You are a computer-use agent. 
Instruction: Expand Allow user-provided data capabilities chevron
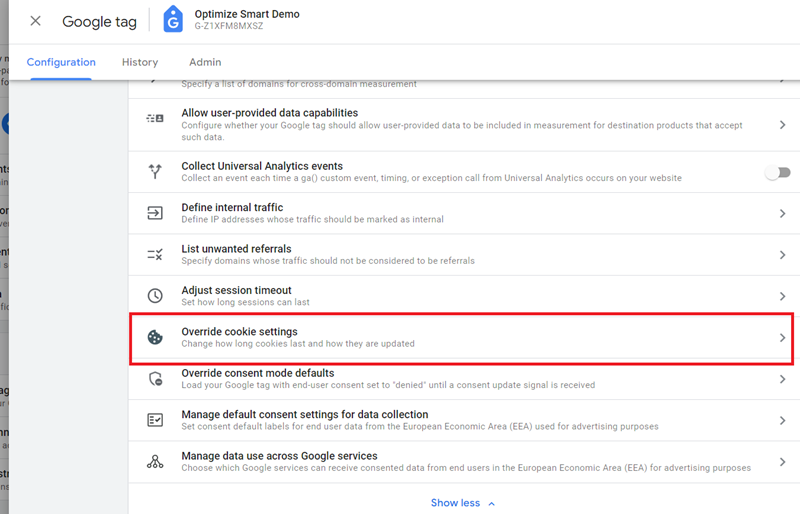783,125
